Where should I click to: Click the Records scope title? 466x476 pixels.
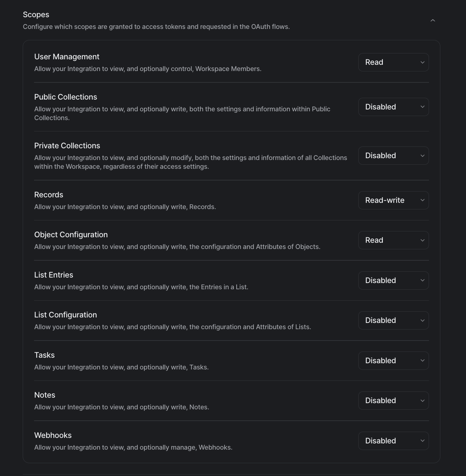pyautogui.click(x=49, y=195)
